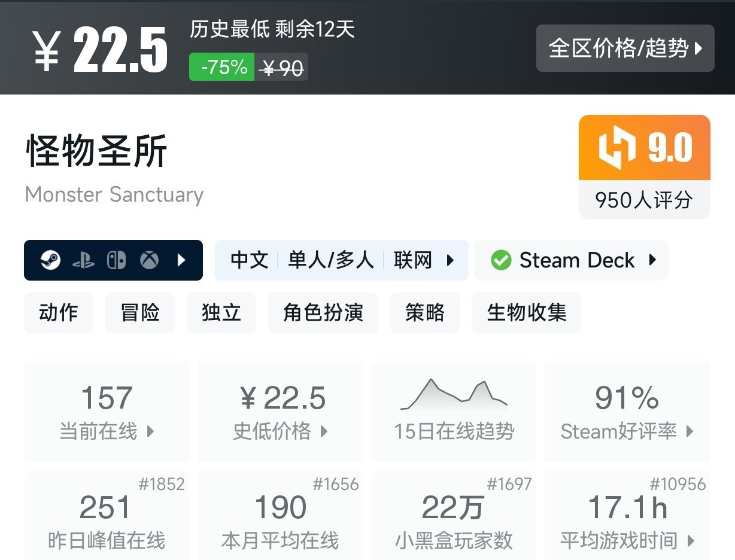Select the 动作 genre tag
735x560 pixels.
[x=59, y=312]
